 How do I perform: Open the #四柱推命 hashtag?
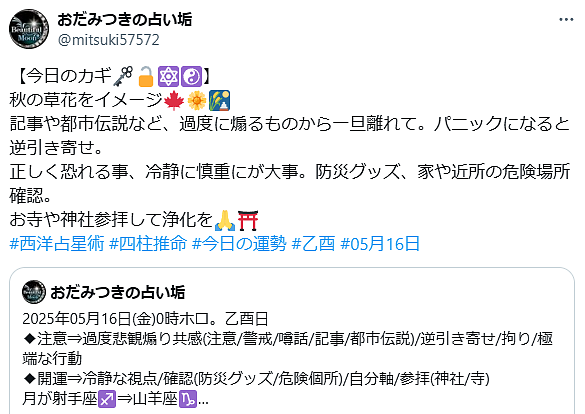tap(148, 244)
